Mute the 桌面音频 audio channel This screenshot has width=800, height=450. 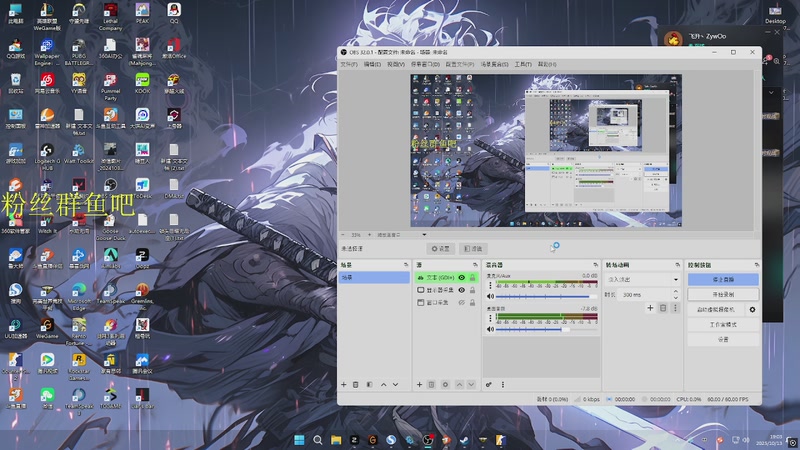(490, 330)
